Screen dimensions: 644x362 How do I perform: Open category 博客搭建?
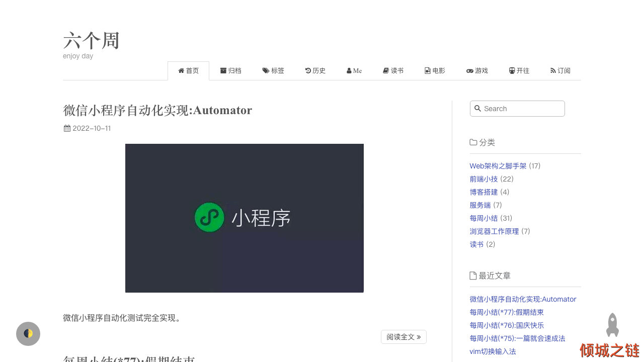point(484,192)
